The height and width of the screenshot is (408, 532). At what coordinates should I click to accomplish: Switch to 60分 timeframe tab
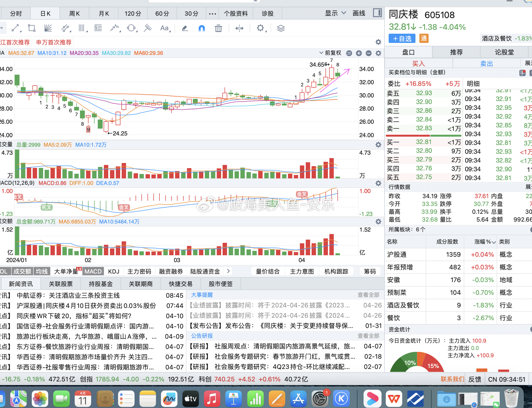162,13
